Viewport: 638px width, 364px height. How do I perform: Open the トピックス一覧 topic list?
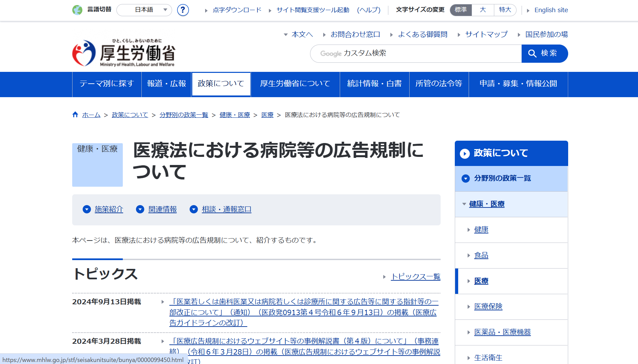click(416, 277)
